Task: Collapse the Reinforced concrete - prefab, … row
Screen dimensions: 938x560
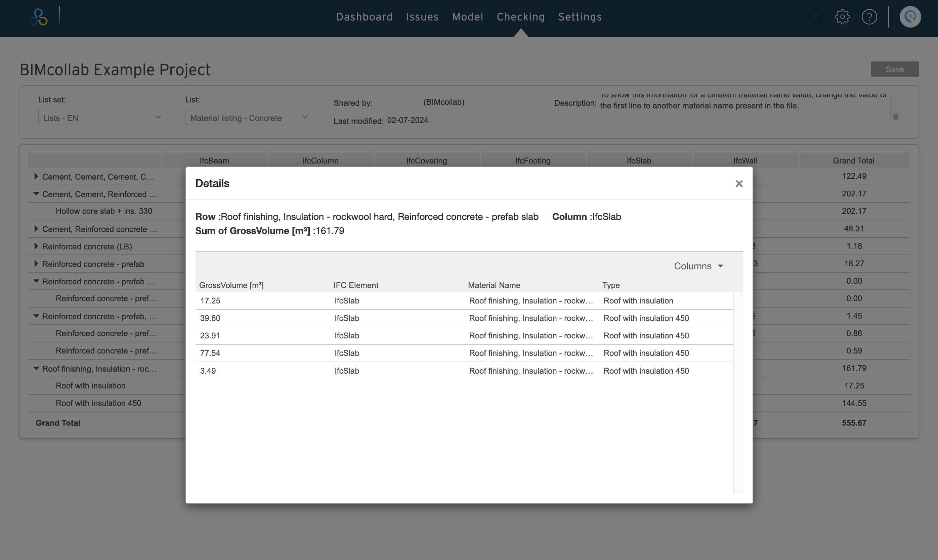Action: tap(36, 316)
